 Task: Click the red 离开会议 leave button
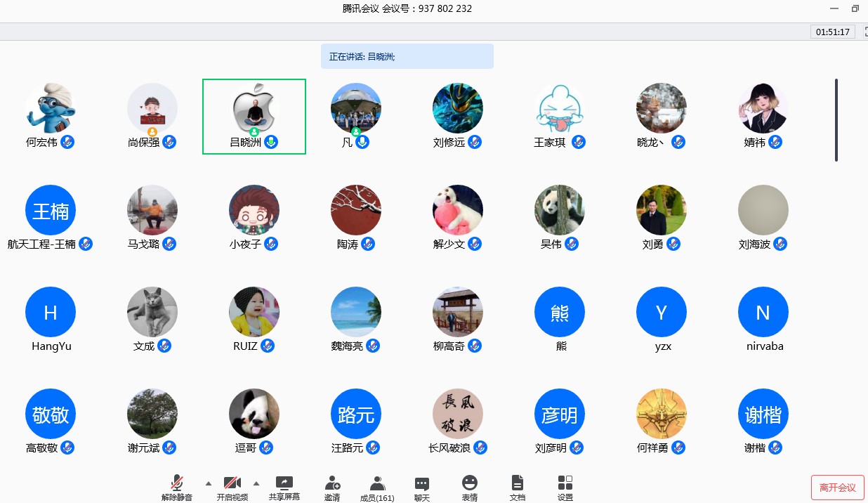tap(837, 488)
